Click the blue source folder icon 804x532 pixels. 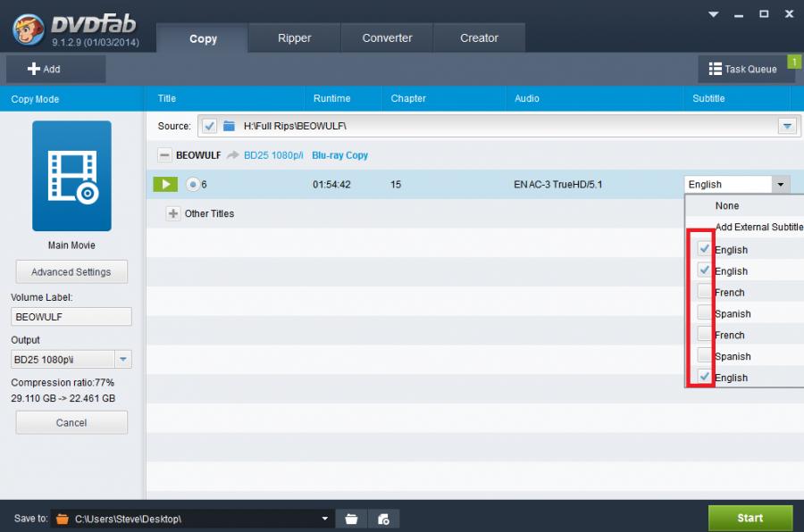(x=229, y=126)
